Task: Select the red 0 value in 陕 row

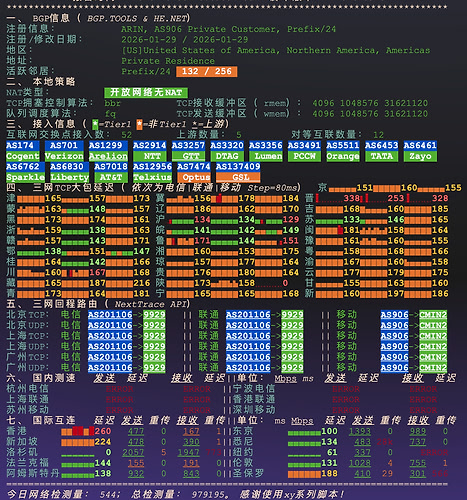Action: (285, 283)
